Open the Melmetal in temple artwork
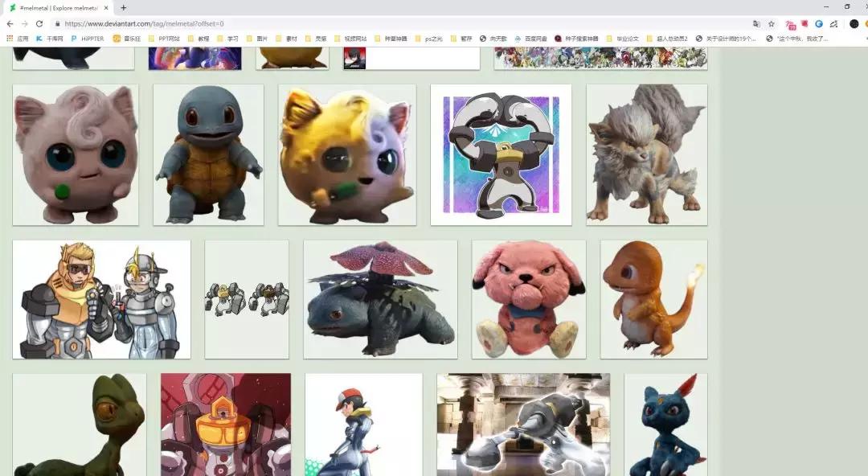 (523, 425)
